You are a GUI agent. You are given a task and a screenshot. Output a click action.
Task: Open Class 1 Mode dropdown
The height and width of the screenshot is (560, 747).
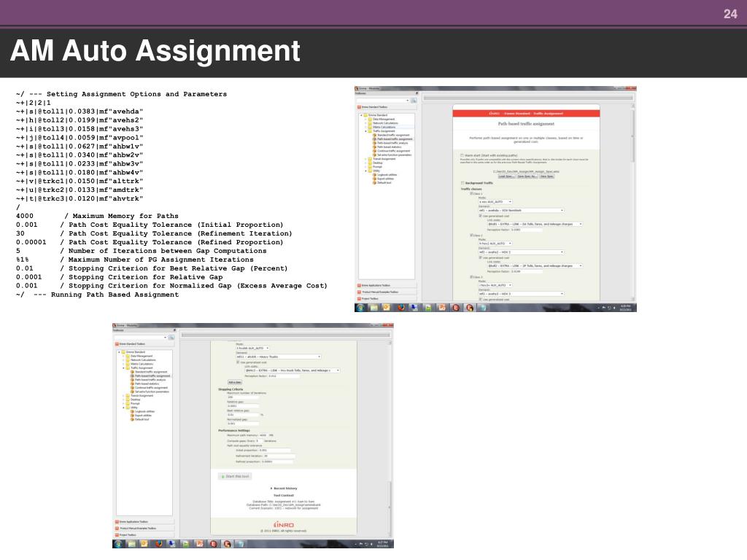495,202
